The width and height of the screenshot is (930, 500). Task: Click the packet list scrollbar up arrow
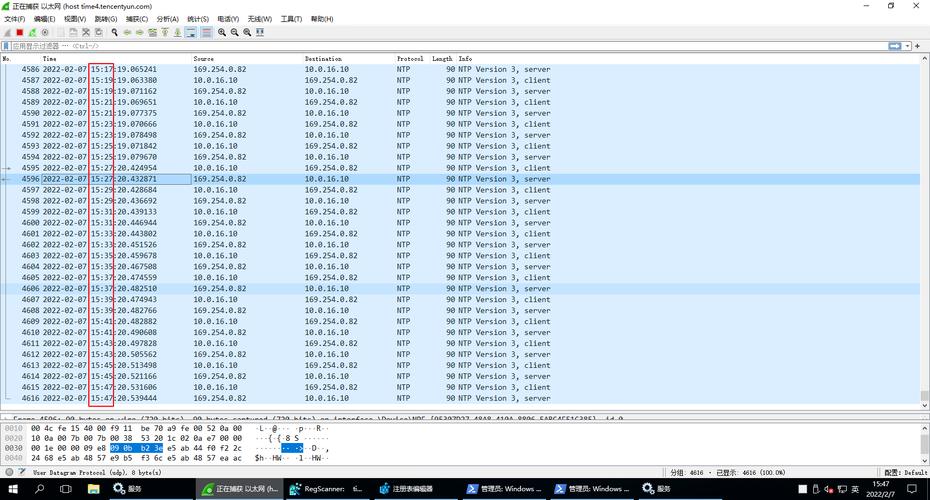click(x=925, y=59)
